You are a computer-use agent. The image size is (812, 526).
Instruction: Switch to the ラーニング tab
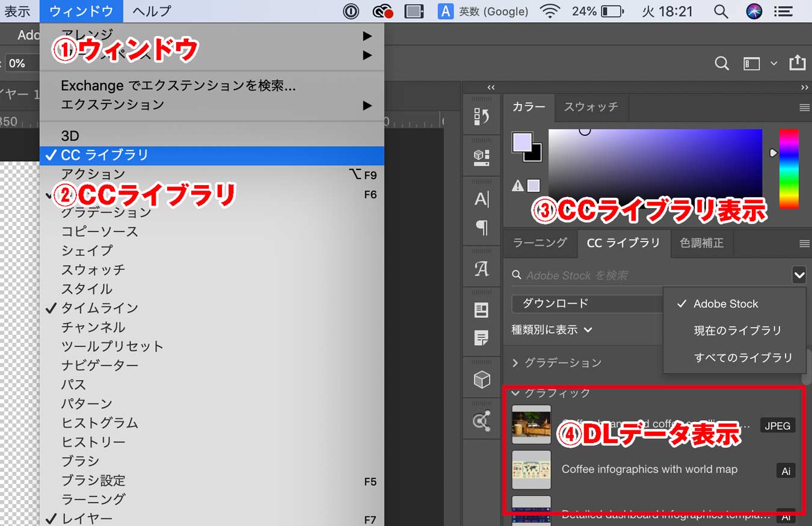[x=540, y=243]
